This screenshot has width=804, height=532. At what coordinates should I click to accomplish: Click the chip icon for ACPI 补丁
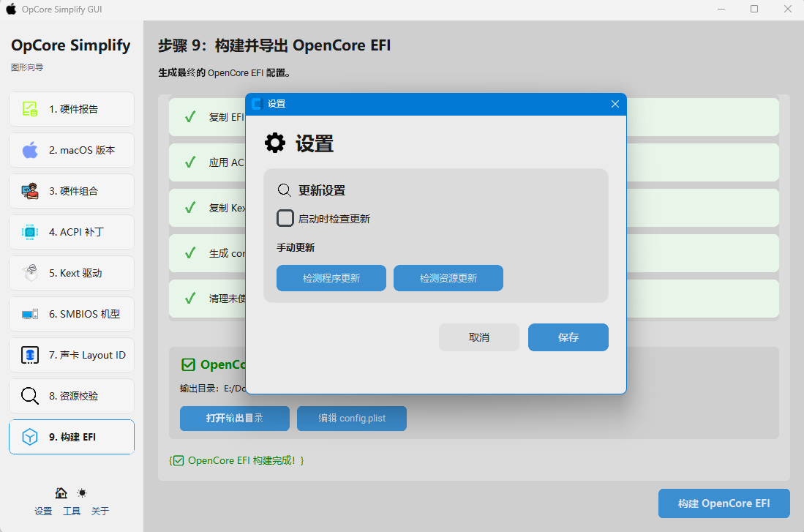pyautogui.click(x=30, y=232)
